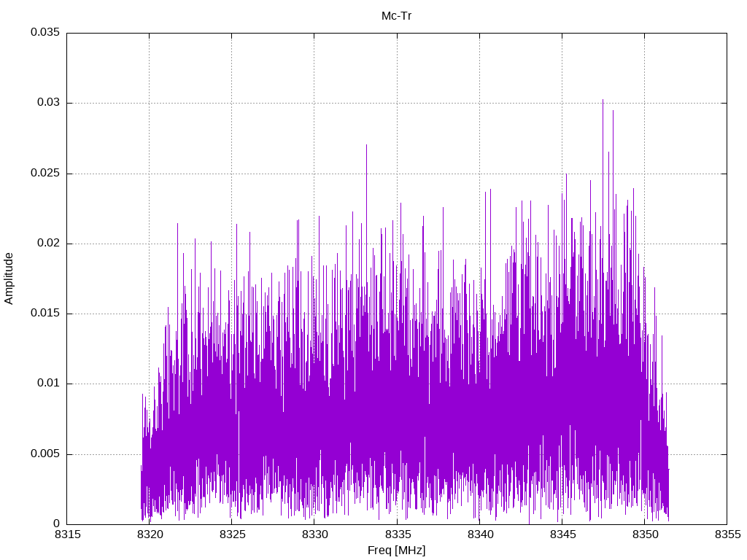The height and width of the screenshot is (560, 747).
Task: Click the plot title "Mc-Tr"
Action: (x=396, y=16)
